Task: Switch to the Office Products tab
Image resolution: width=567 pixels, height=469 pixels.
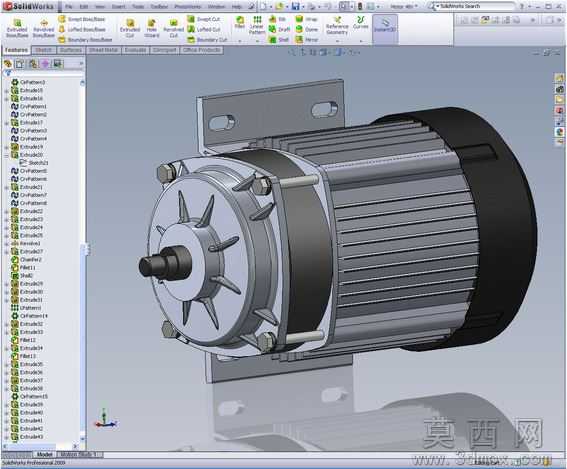Action: (x=201, y=50)
